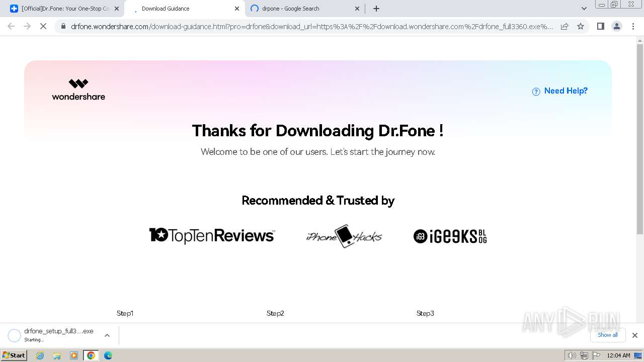Open the Need Help? link
The image size is (644, 362).
click(566, 91)
